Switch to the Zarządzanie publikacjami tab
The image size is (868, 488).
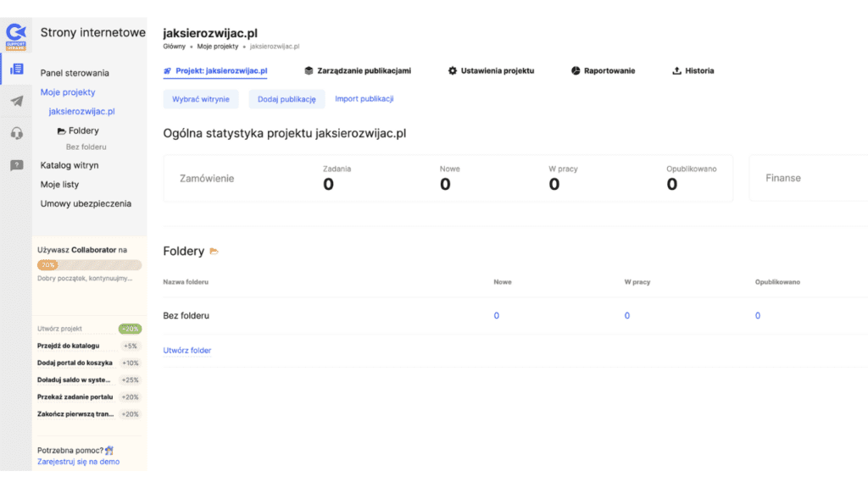(x=358, y=71)
